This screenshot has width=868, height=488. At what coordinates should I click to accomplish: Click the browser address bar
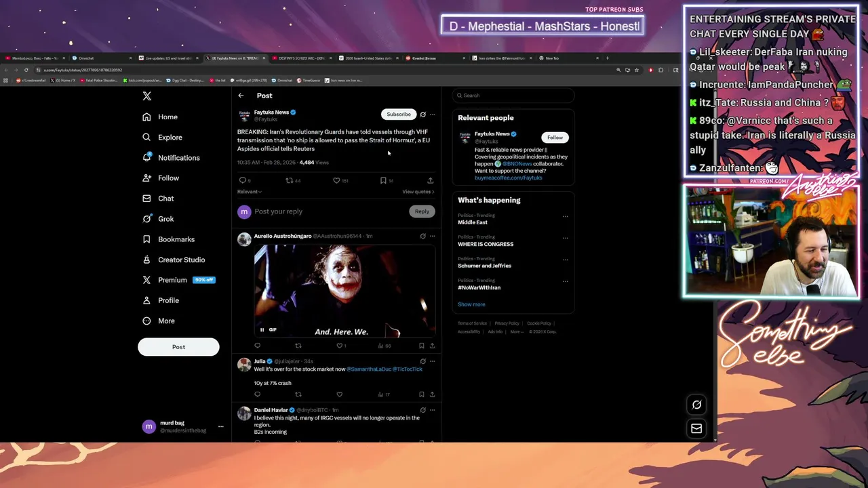(x=325, y=70)
